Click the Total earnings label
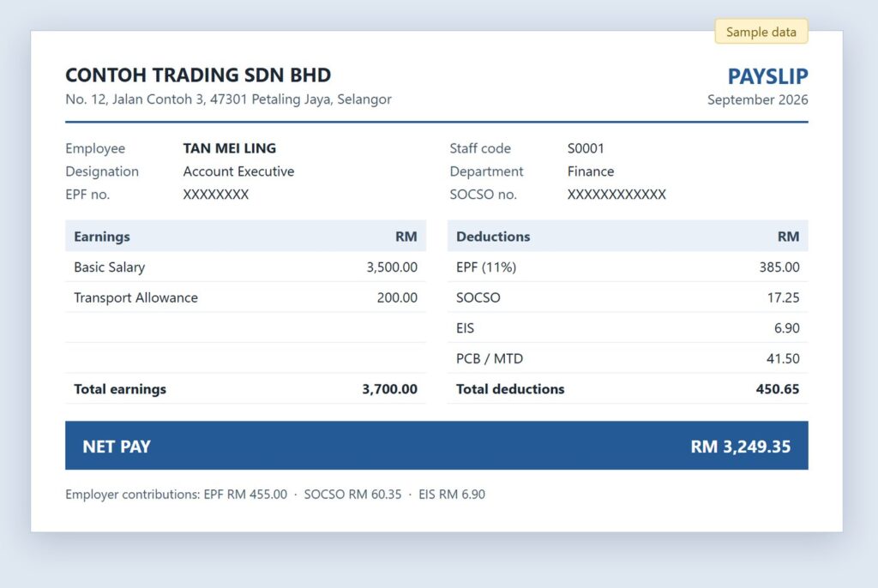Viewport: 878px width, 588px height. [120, 389]
